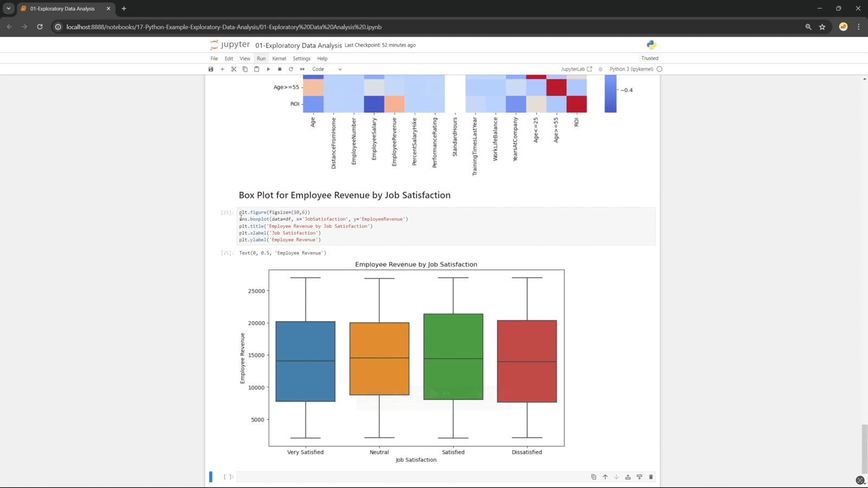Delete the empty cell with the trash icon
This screenshot has height=488, width=868.
tap(651, 477)
